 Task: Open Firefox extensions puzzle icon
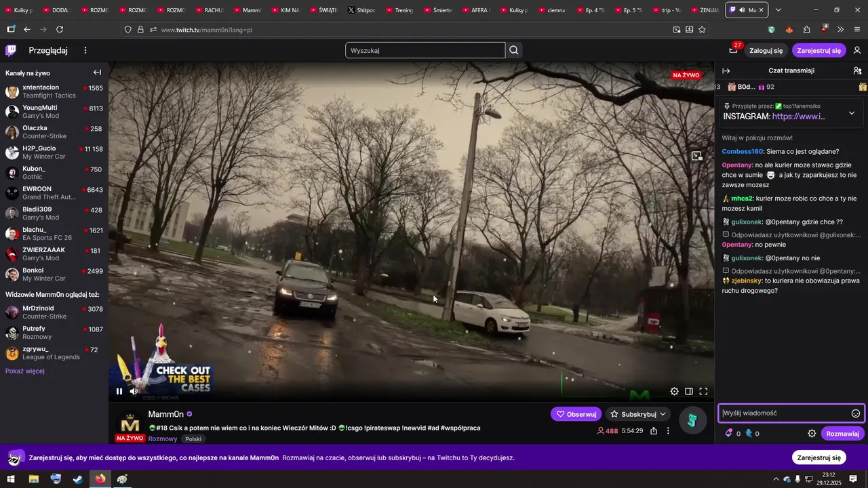click(x=806, y=29)
